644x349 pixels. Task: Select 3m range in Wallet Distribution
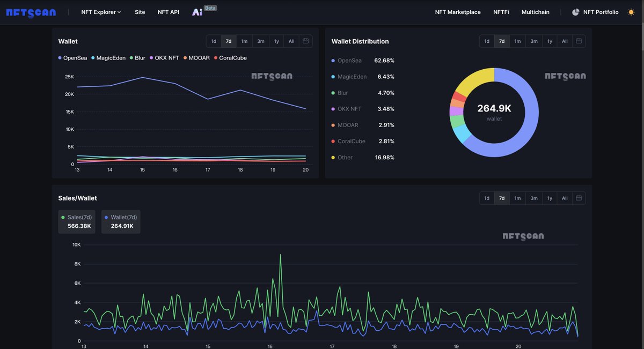pos(534,41)
